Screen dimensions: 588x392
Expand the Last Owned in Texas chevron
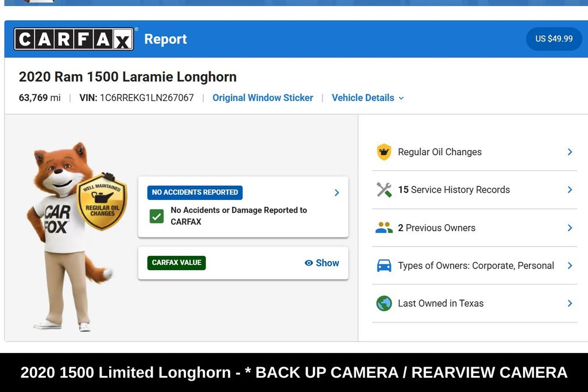tap(570, 303)
